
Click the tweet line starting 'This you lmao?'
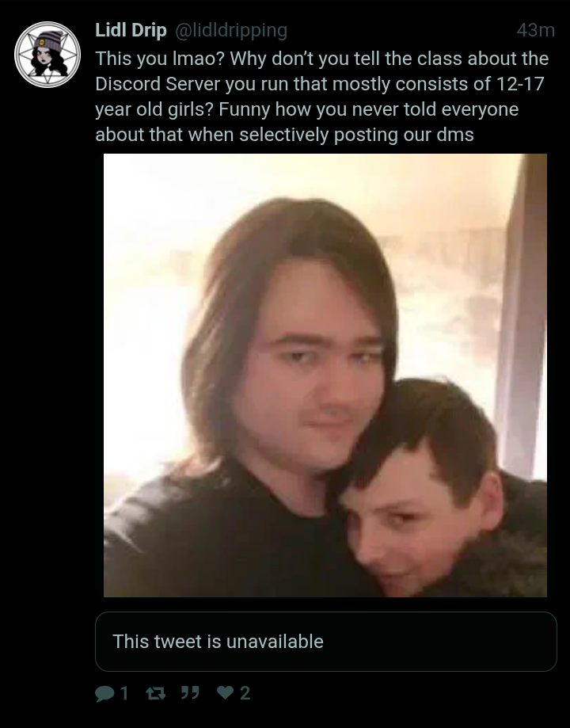pyautogui.click(x=321, y=59)
